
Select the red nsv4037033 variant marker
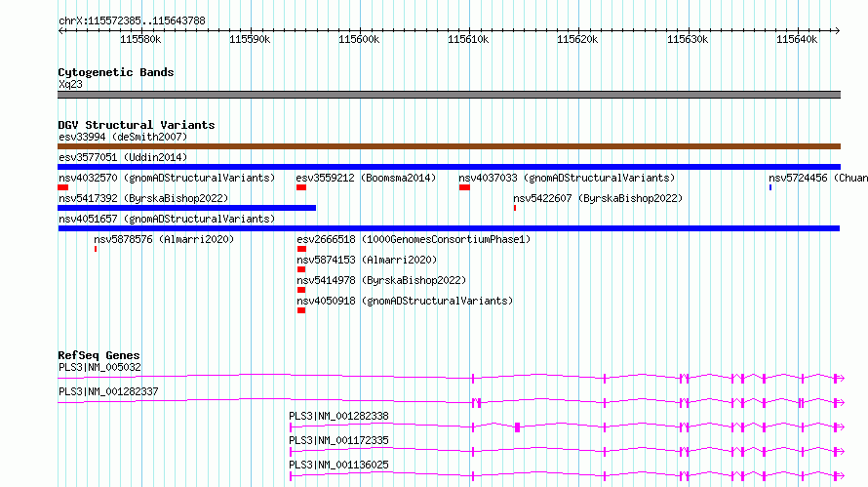(x=464, y=187)
